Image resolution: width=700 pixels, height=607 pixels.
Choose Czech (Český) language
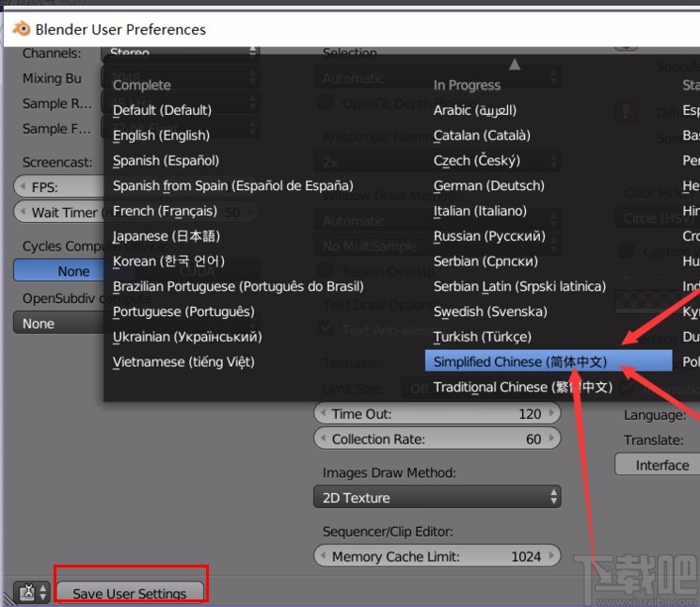(x=477, y=160)
